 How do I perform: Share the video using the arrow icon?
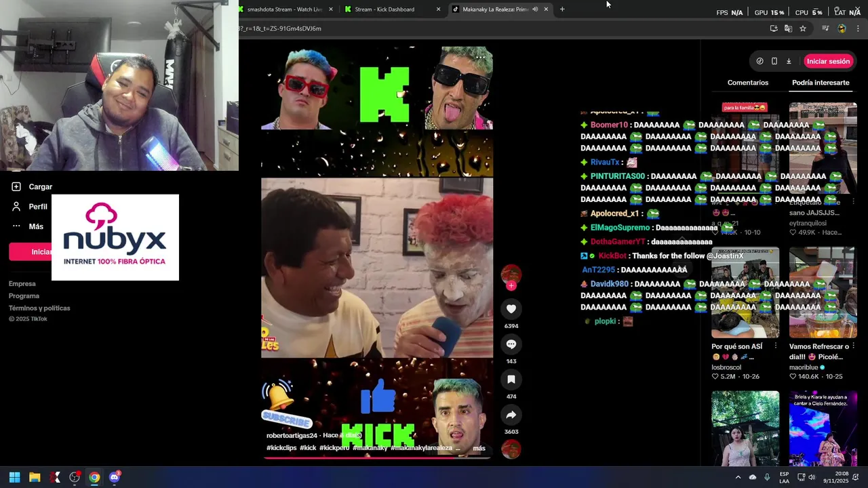[x=511, y=415]
